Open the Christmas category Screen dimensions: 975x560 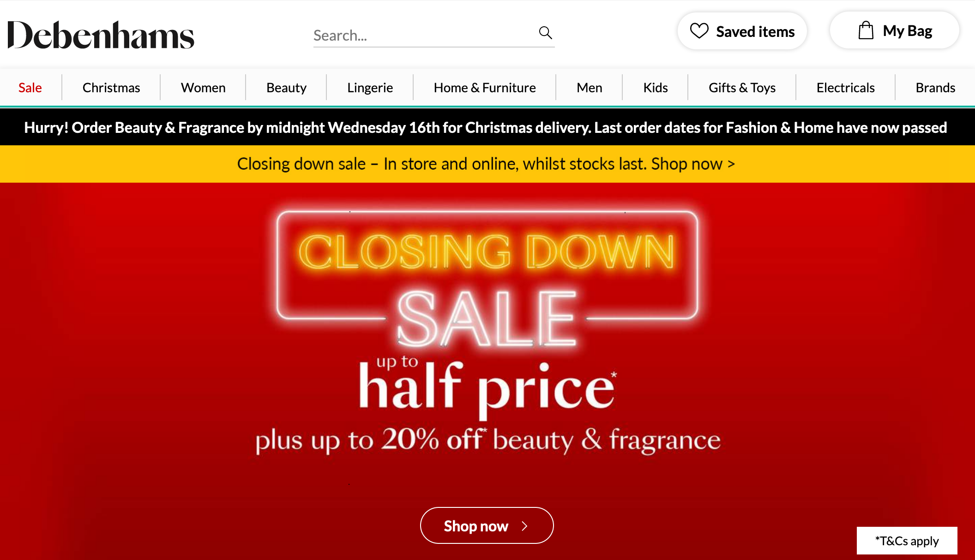point(111,88)
